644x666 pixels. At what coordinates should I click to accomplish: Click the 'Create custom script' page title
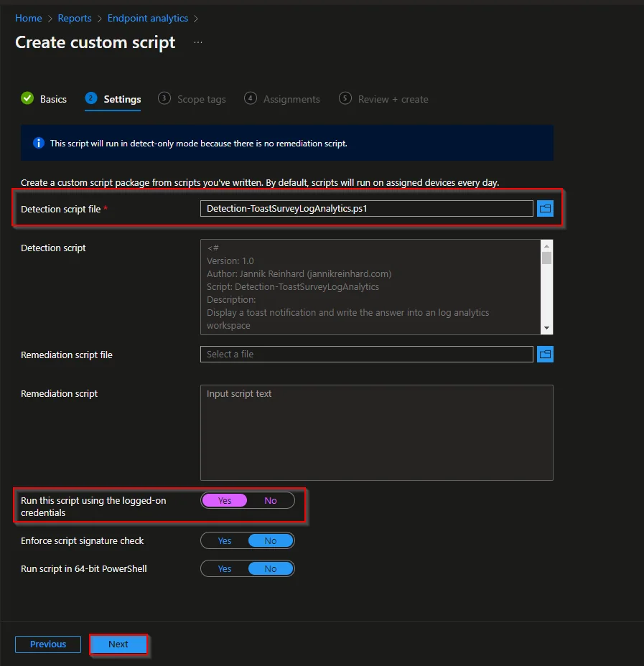click(x=95, y=43)
